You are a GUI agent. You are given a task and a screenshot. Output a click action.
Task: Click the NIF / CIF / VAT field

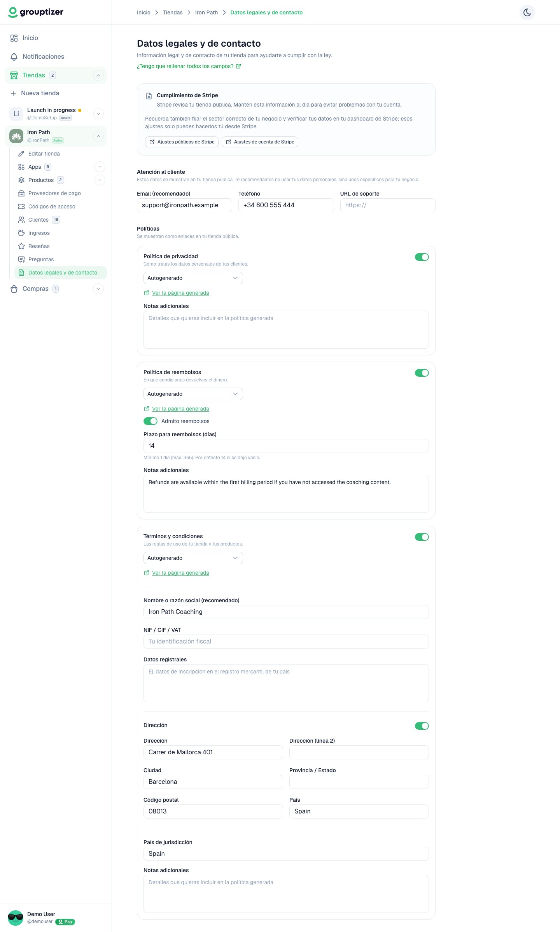286,642
